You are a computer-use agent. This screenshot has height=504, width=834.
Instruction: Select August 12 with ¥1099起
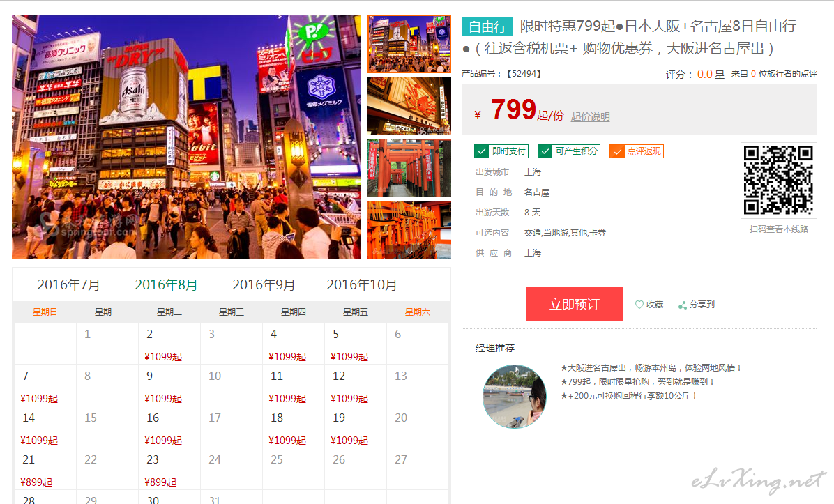(356, 385)
